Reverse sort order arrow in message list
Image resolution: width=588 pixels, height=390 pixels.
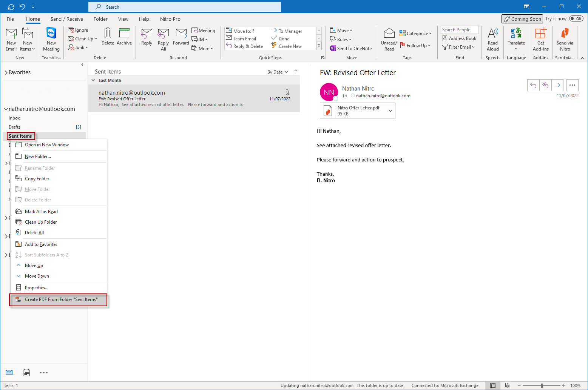coord(296,72)
